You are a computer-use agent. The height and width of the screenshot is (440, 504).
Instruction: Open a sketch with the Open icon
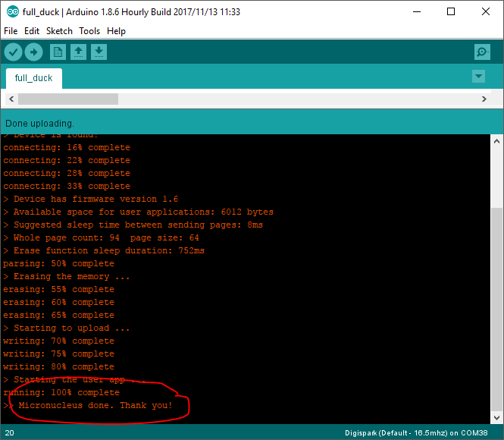click(78, 52)
